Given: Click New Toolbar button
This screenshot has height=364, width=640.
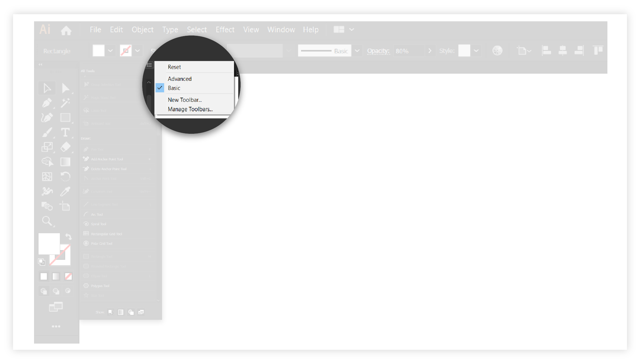Looking at the screenshot, I should [x=185, y=100].
